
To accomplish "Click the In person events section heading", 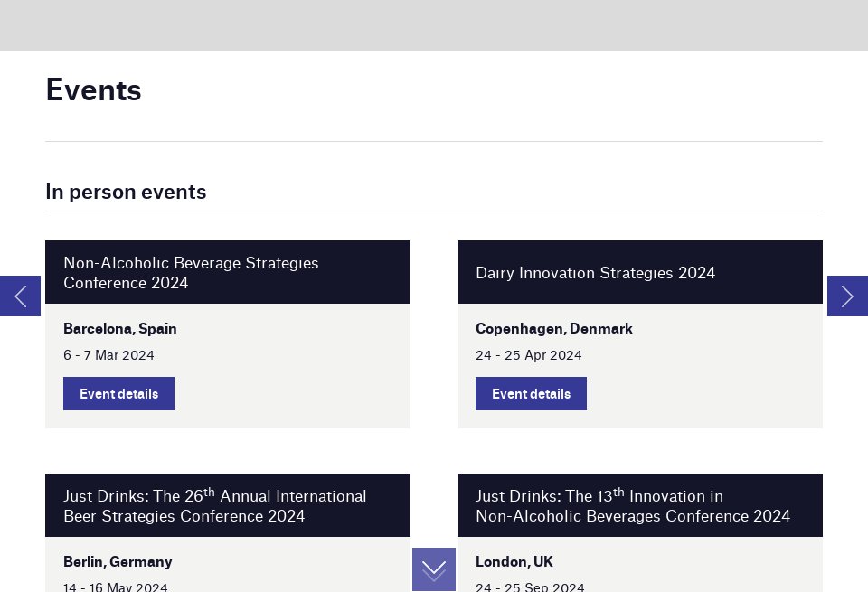I will click(x=126, y=192).
